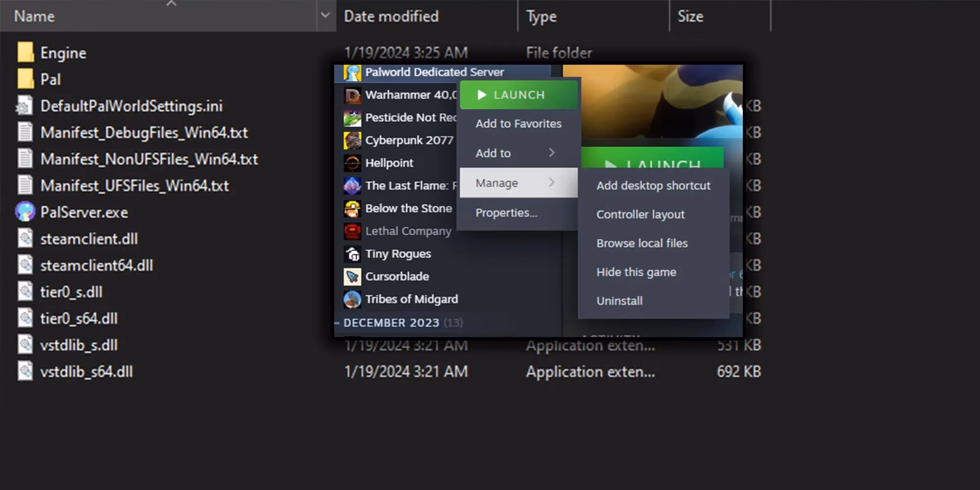Choose Add desktop shortcut
The height and width of the screenshot is (490, 980).
pyautogui.click(x=653, y=186)
